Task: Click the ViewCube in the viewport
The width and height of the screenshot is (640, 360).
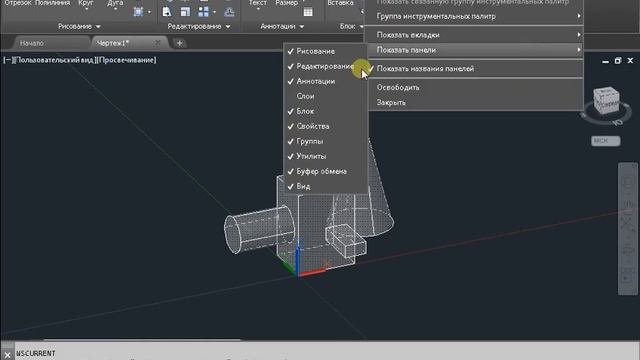Action: [x=606, y=100]
